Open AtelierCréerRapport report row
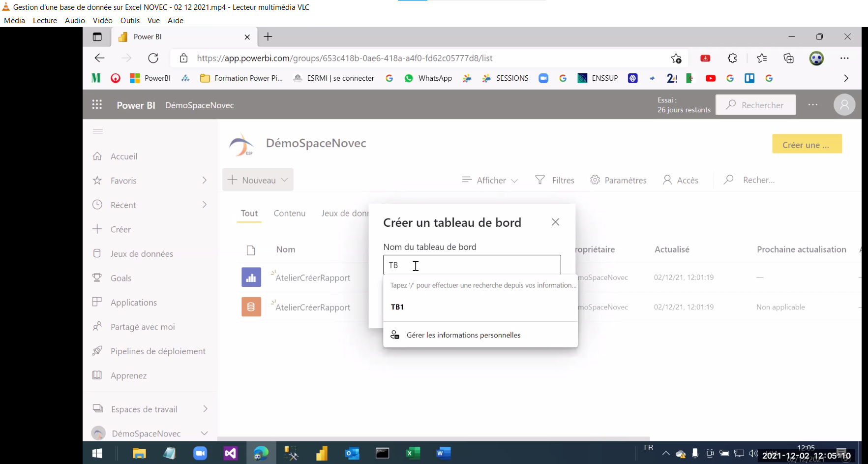 tap(313, 278)
